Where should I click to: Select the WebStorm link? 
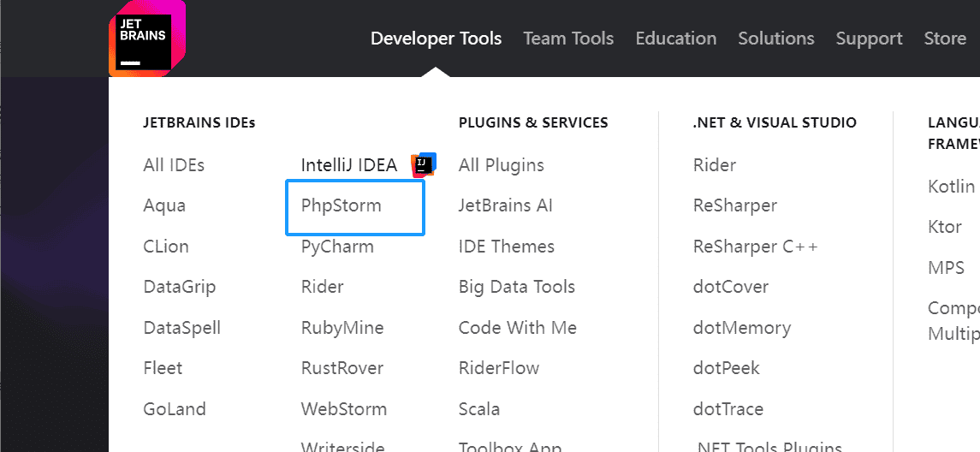344,409
